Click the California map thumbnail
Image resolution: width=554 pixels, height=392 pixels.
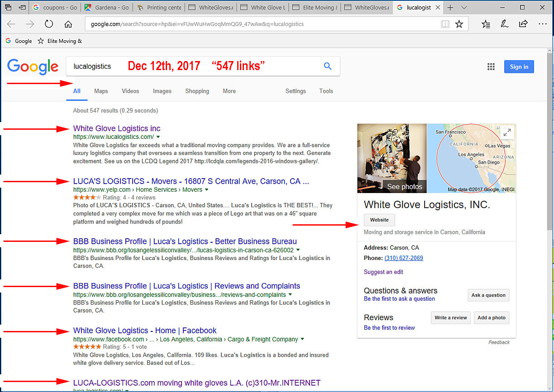(472, 158)
